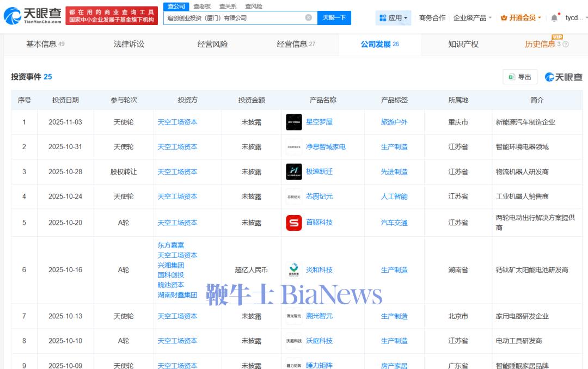The image size is (588, 369).
Task: Click the 极速跃迁 product logo
Action: point(294,171)
